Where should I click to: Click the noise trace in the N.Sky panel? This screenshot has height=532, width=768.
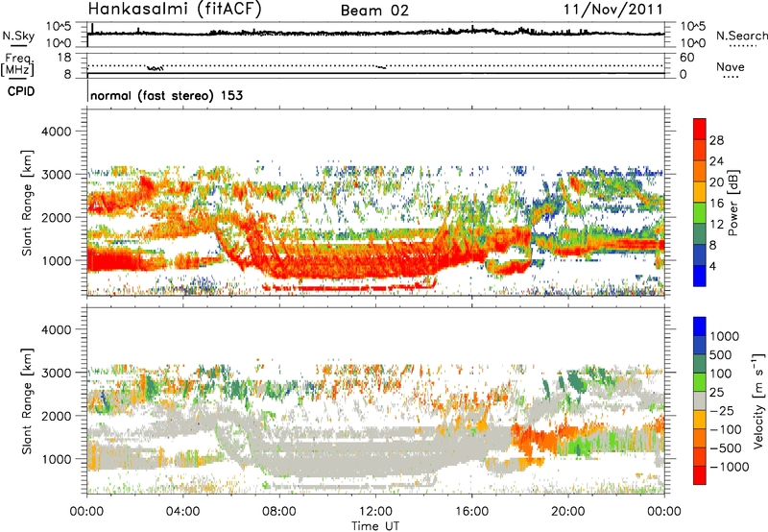coord(375,33)
